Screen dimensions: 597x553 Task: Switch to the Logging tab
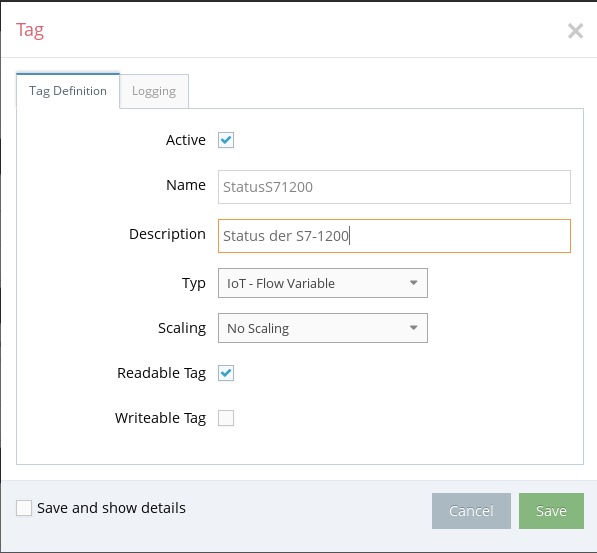tap(154, 91)
